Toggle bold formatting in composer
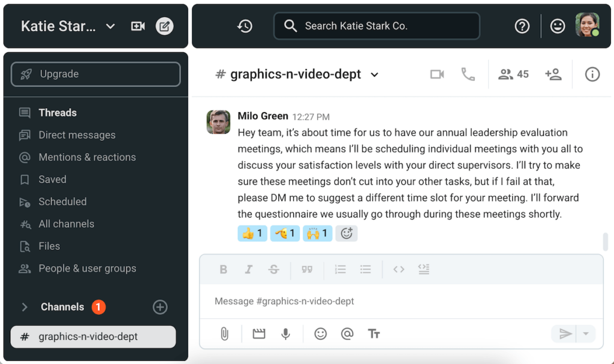The width and height of the screenshot is (614, 364). click(x=223, y=270)
